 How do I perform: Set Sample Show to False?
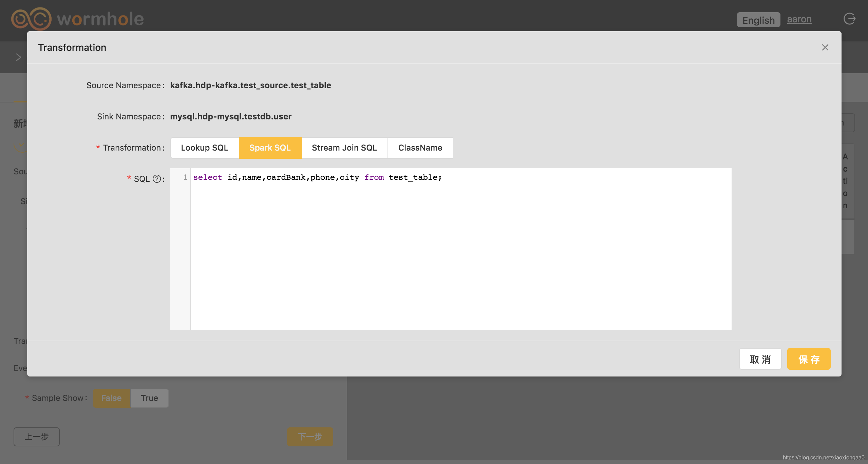tap(111, 398)
